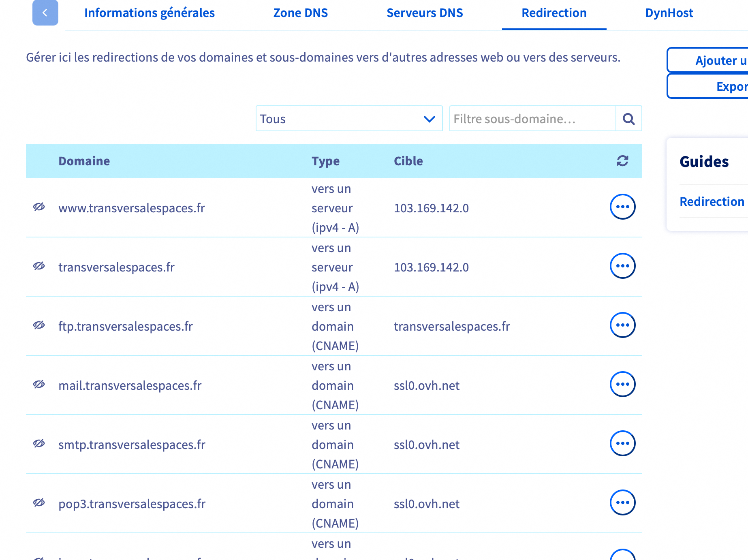Open actions menu for smtp.transversalespaces.fr
748x560 pixels.
[622, 443]
